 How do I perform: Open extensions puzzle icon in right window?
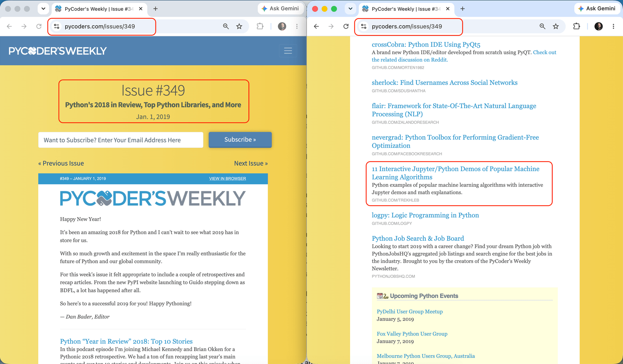[x=577, y=26]
